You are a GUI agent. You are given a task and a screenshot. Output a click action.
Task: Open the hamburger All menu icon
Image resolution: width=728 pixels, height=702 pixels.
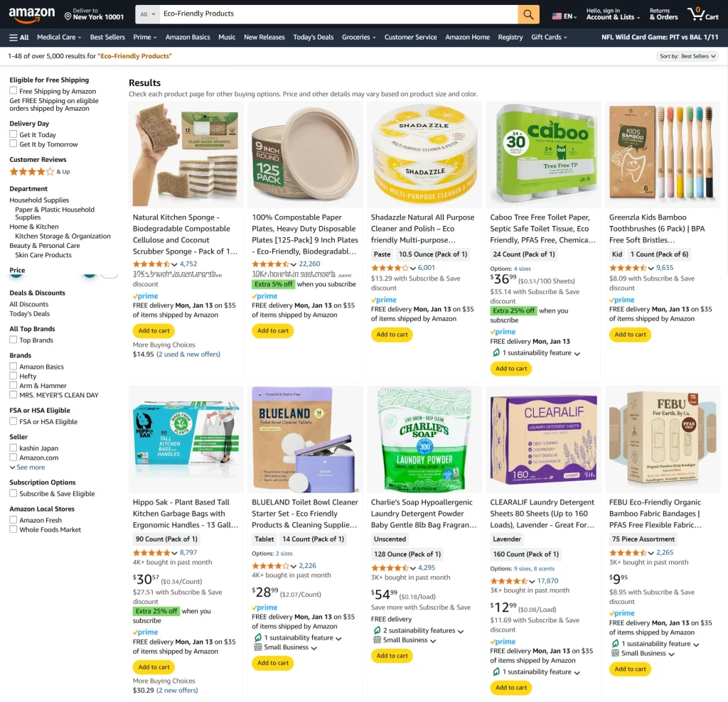click(x=14, y=38)
